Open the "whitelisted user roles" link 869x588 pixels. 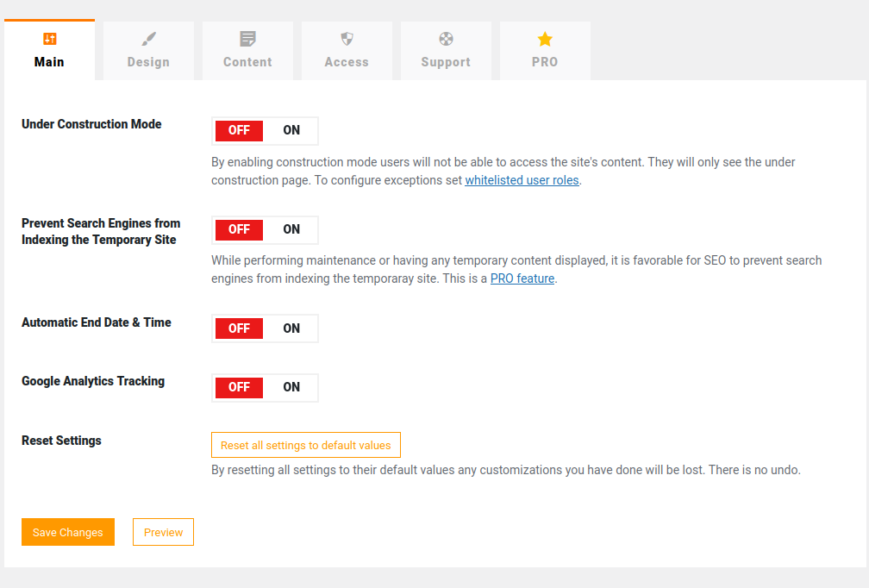(x=522, y=180)
